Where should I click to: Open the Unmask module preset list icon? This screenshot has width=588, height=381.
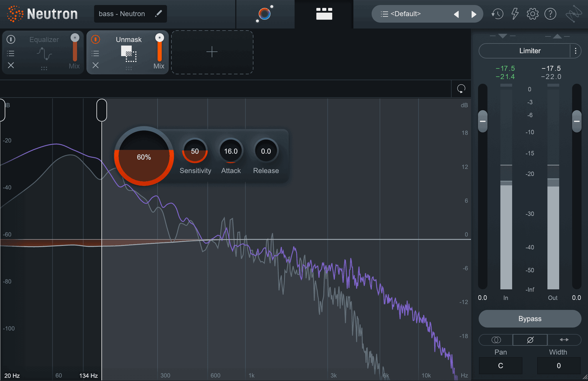tap(95, 53)
